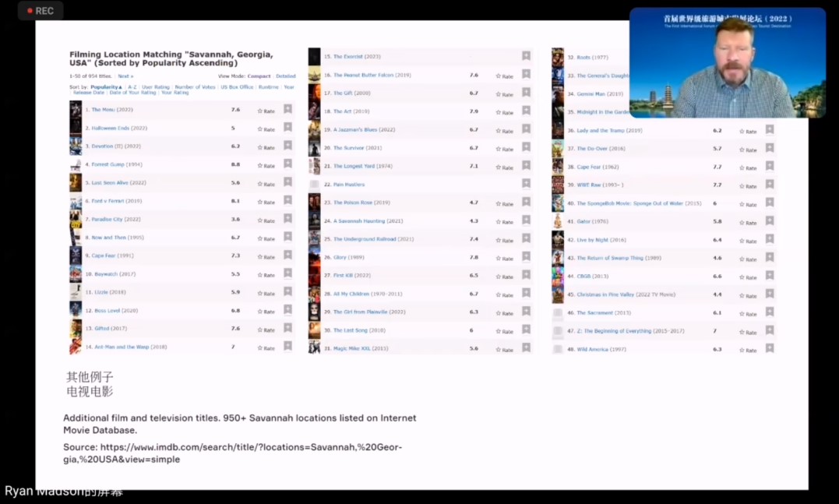Click the watchlist ribbon for Magic Mike XXL
839x504 pixels.
526,348
